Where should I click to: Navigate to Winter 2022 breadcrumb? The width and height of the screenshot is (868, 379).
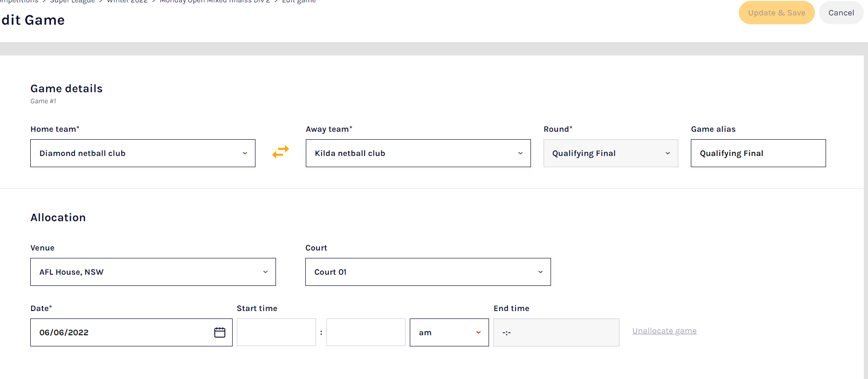coord(127,2)
